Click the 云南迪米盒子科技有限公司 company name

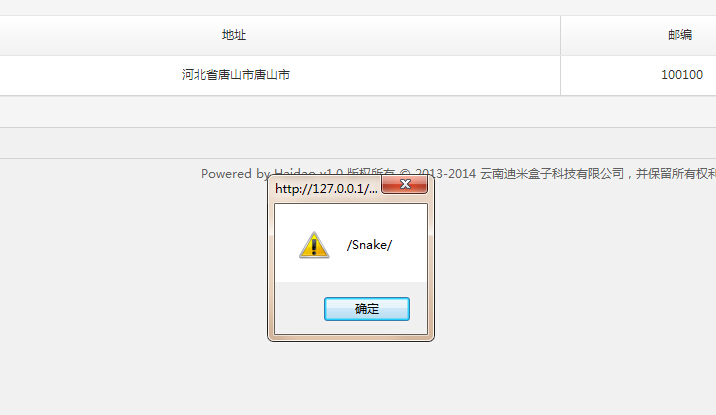[x=552, y=173]
